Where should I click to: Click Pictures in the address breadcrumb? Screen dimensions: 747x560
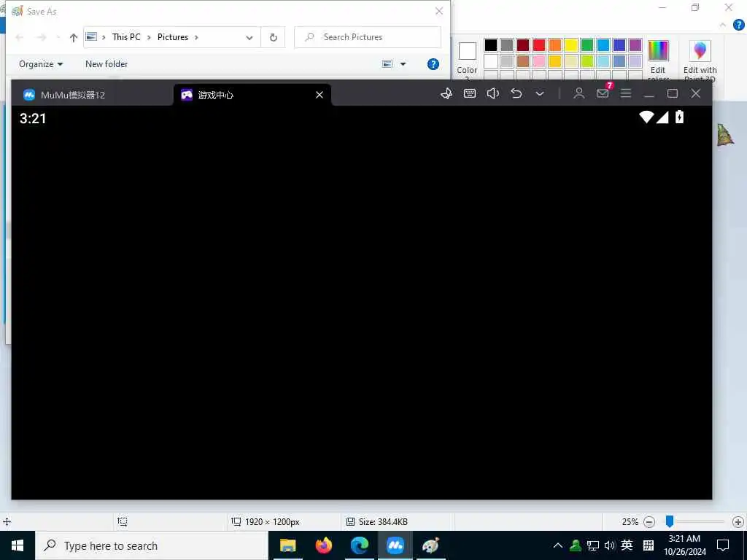(x=172, y=37)
